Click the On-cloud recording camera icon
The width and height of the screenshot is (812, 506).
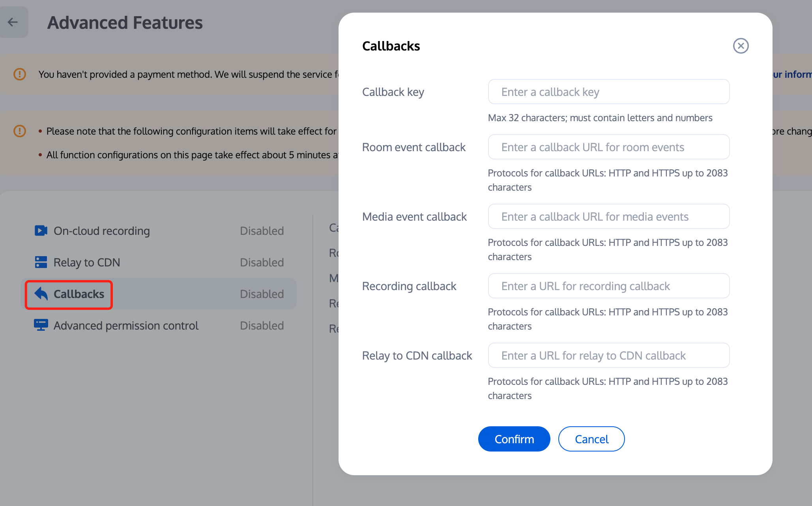(x=41, y=231)
